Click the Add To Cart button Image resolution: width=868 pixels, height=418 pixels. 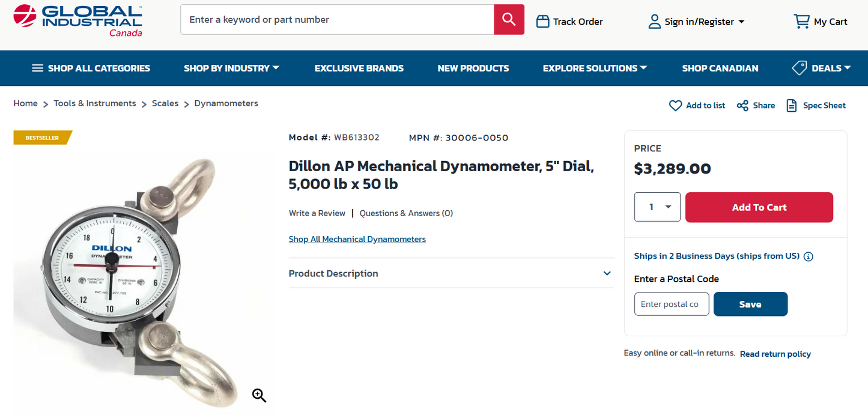[759, 207]
